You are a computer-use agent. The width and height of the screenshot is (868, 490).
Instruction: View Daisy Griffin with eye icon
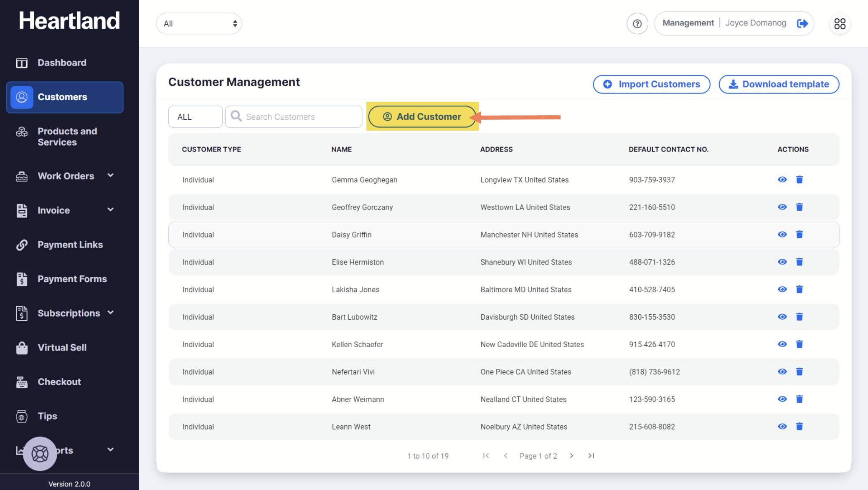coord(782,235)
